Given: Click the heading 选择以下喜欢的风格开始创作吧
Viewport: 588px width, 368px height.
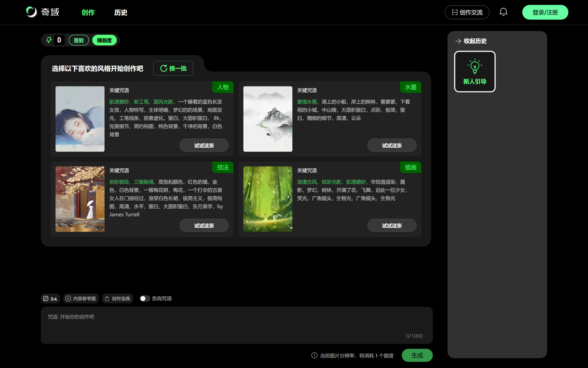Looking at the screenshot, I should (97, 68).
